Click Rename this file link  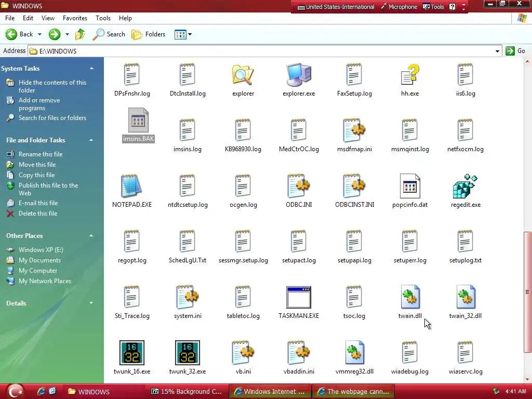41,154
